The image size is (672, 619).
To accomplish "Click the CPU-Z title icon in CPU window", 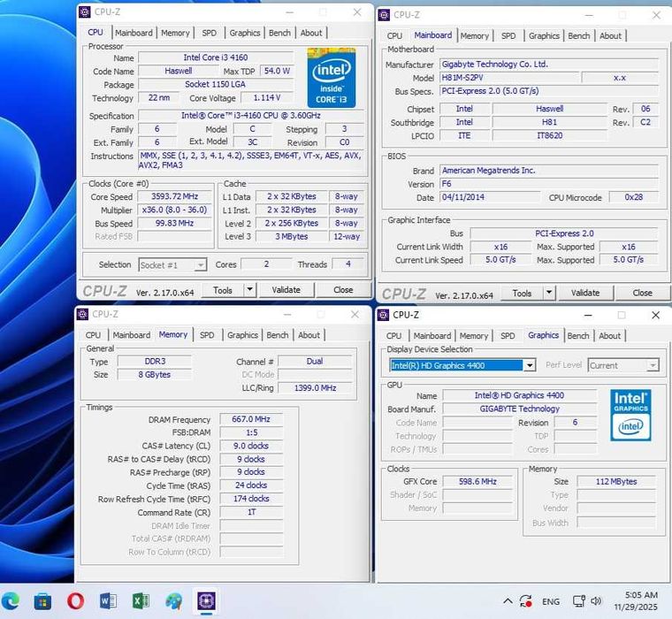I will click(x=84, y=12).
